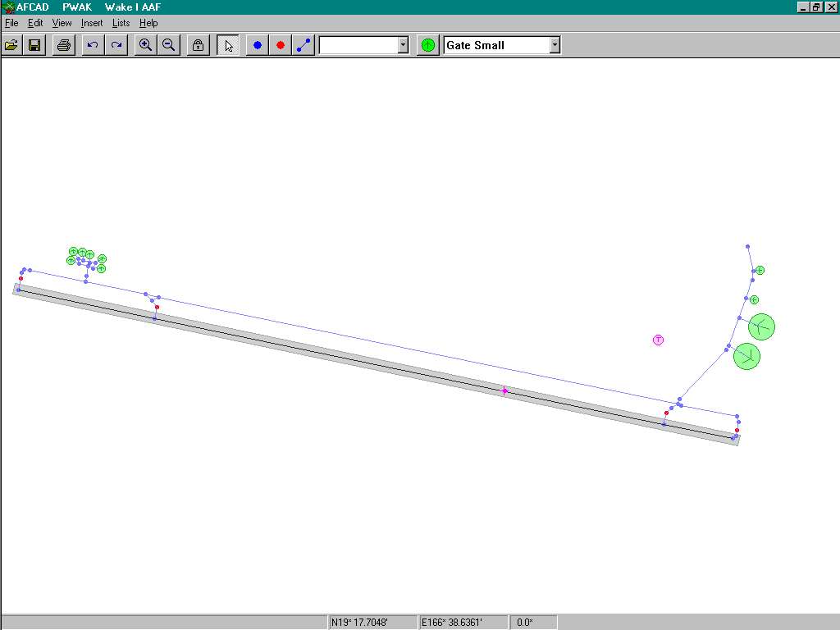The image size is (840, 630).
Task: Zoom in with the magnifier plus icon
Action: pos(145,45)
